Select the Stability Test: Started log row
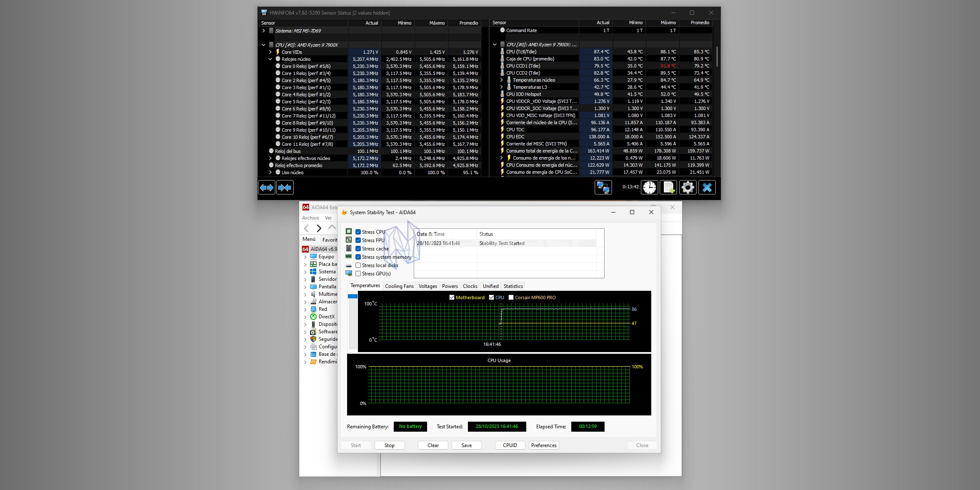The image size is (980, 490). (506, 243)
